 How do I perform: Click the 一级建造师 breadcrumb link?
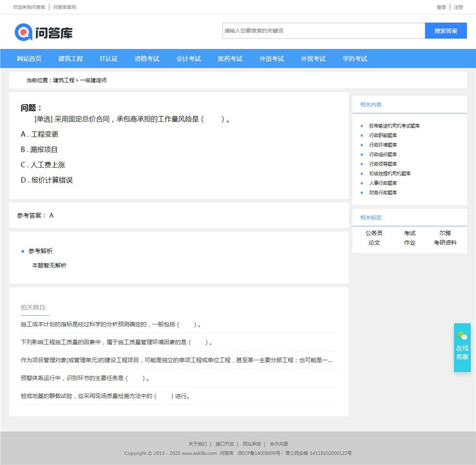click(93, 81)
